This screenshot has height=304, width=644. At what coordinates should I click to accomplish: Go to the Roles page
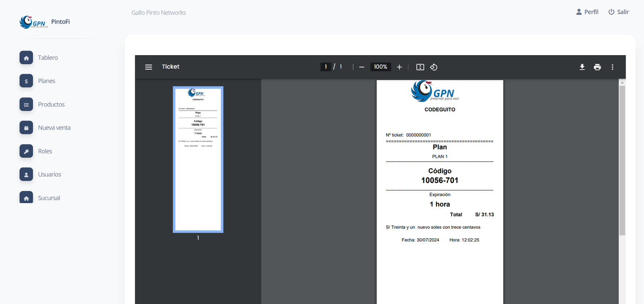(x=45, y=151)
